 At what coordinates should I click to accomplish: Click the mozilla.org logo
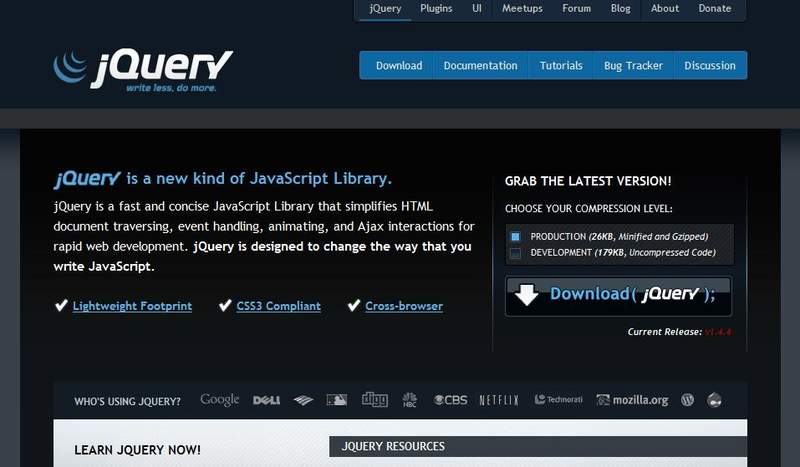(x=632, y=400)
